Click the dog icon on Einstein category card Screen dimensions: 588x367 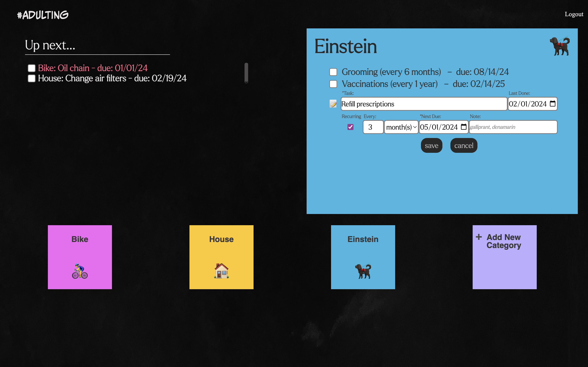pyautogui.click(x=363, y=270)
